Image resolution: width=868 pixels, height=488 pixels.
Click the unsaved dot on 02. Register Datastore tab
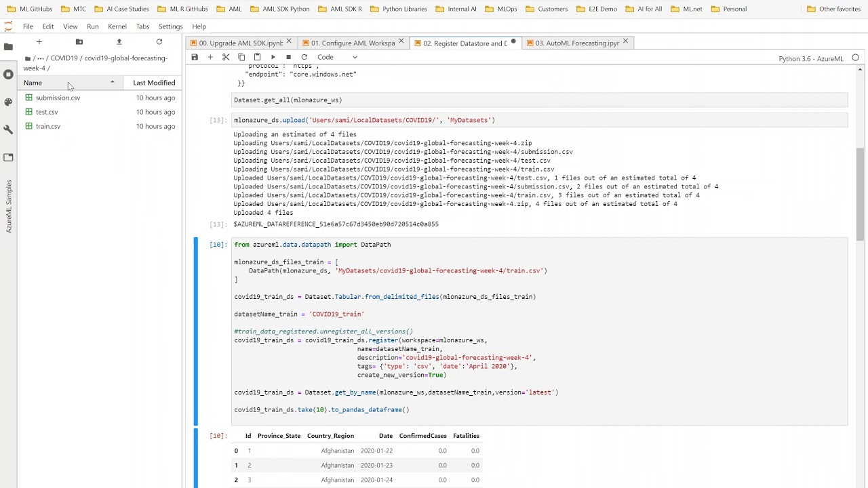[x=513, y=42]
